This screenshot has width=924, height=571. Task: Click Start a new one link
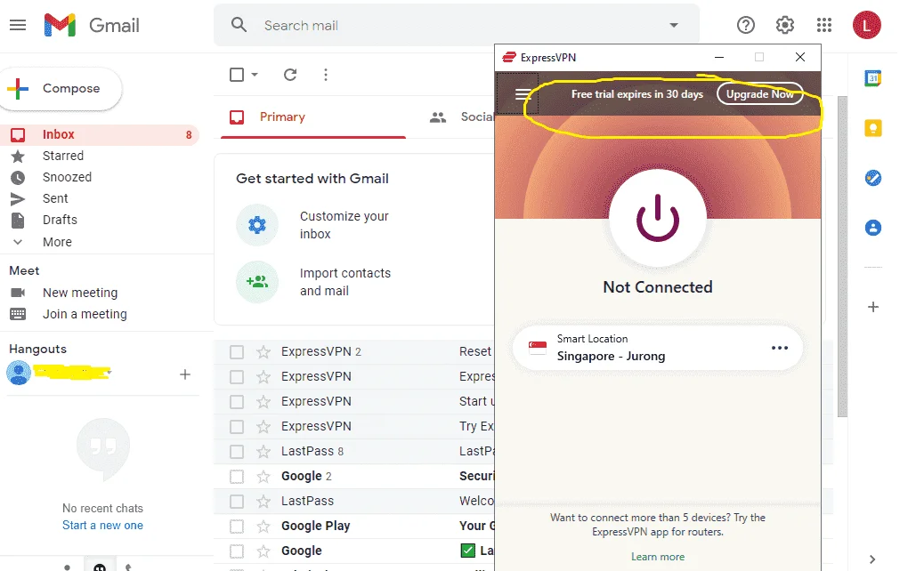[x=102, y=525]
